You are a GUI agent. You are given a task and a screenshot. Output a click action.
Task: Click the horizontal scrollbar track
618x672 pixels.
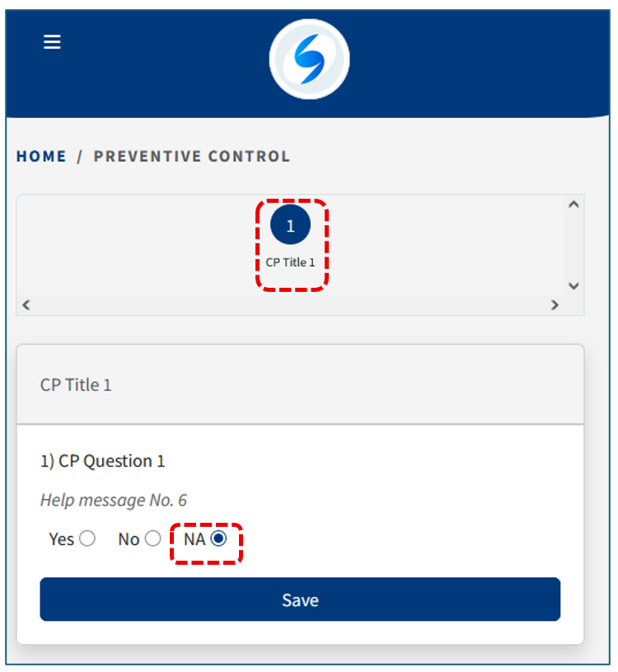288,305
